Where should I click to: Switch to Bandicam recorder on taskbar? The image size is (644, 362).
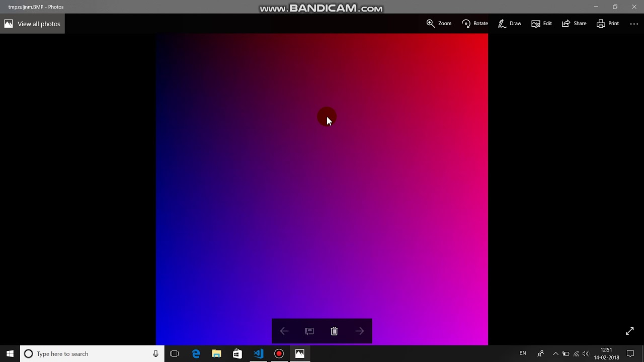click(279, 353)
